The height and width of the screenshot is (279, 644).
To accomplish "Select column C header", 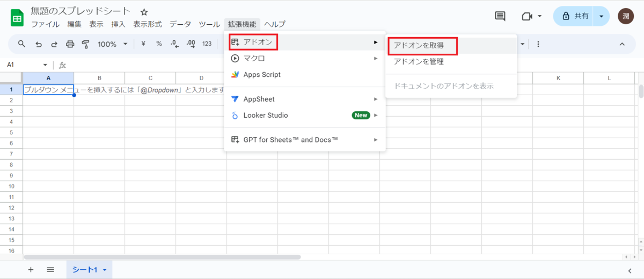I will pos(150,78).
